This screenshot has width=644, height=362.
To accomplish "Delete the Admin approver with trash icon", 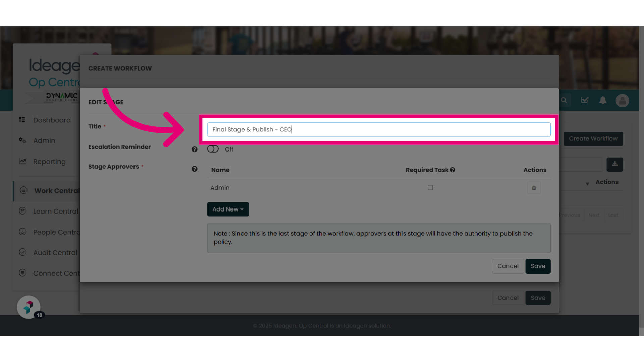I will 534,188.
